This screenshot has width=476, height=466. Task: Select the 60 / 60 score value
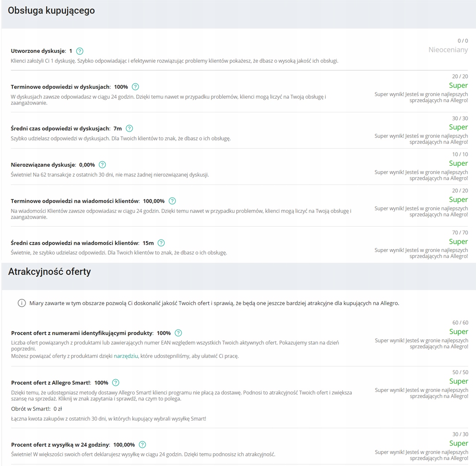(x=460, y=323)
